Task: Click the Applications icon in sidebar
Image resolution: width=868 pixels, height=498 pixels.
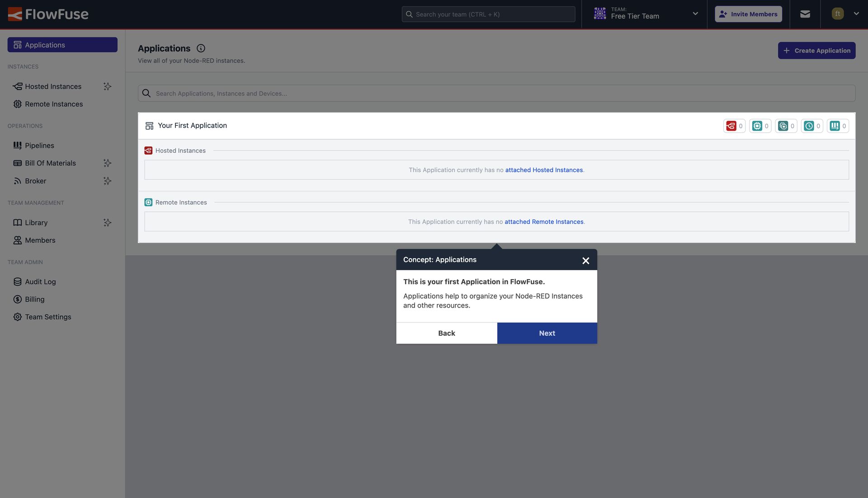Action: click(x=17, y=45)
